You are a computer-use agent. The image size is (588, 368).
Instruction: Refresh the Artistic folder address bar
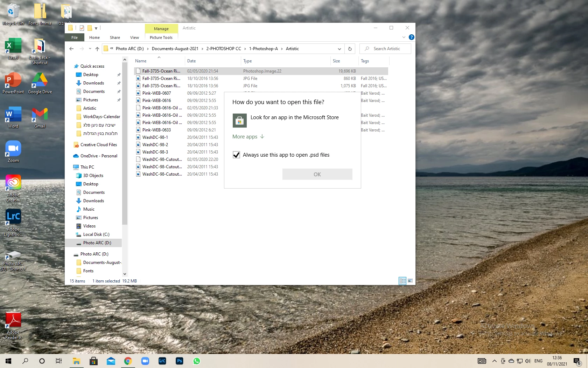350,49
